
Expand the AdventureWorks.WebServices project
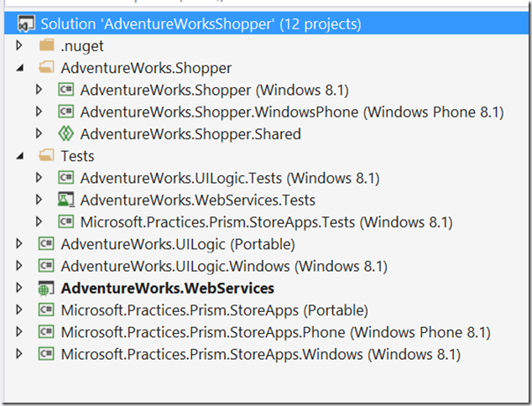tap(19, 288)
